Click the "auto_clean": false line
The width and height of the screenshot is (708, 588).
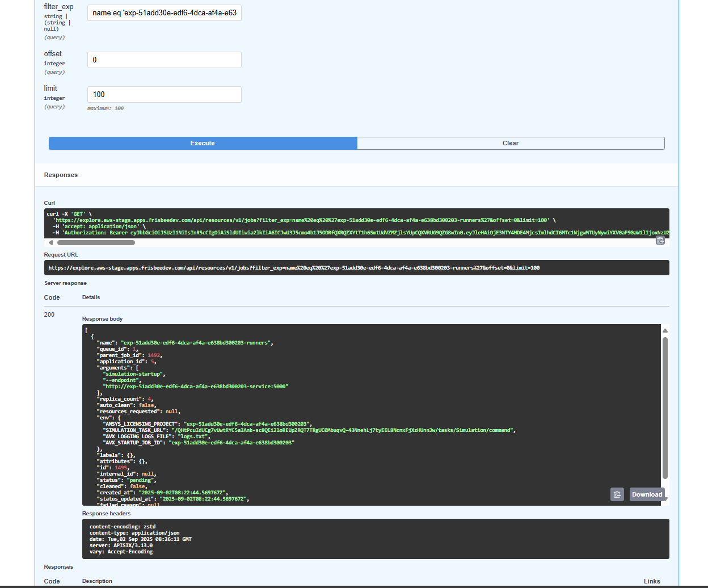pos(128,405)
